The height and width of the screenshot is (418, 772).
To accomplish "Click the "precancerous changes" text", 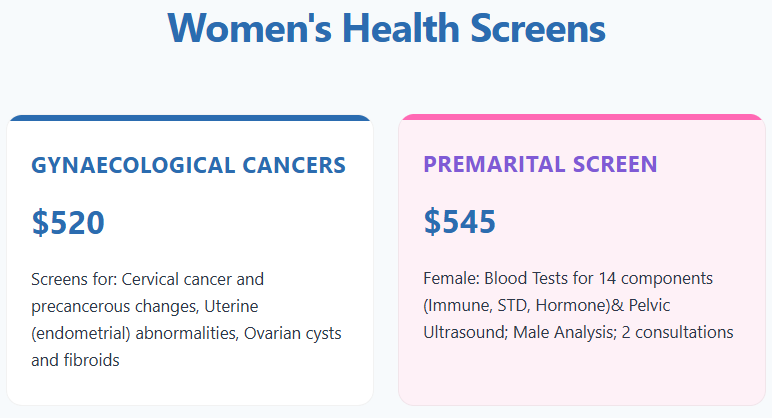I will [116, 305].
